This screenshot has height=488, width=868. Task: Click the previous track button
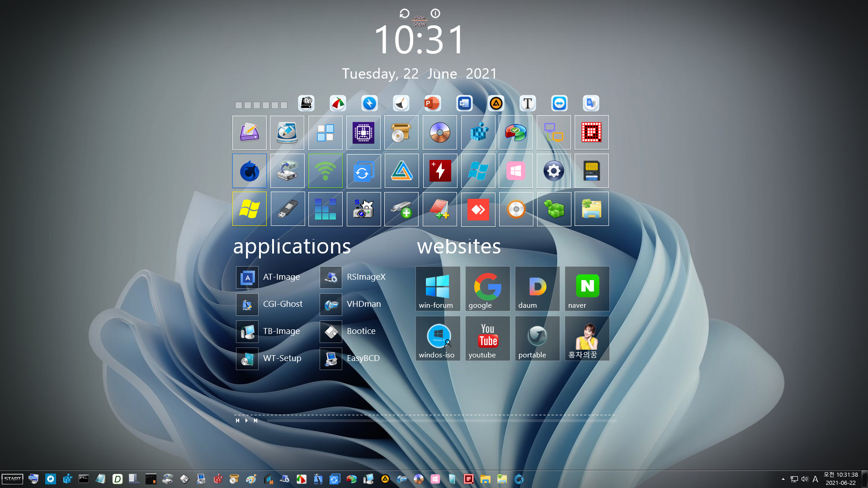(237, 420)
